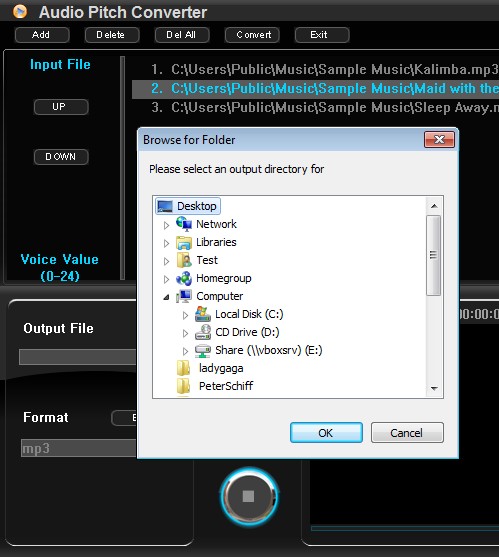Screen dimensions: 499x557
Task: Click the Output File path field
Action: coord(78,357)
